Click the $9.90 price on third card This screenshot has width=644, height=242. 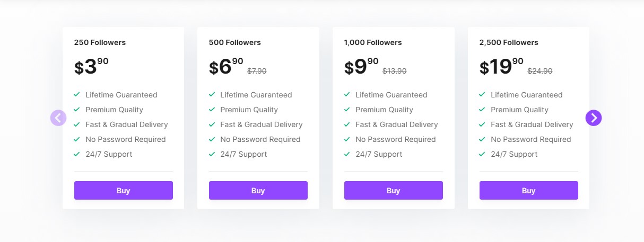click(x=361, y=67)
